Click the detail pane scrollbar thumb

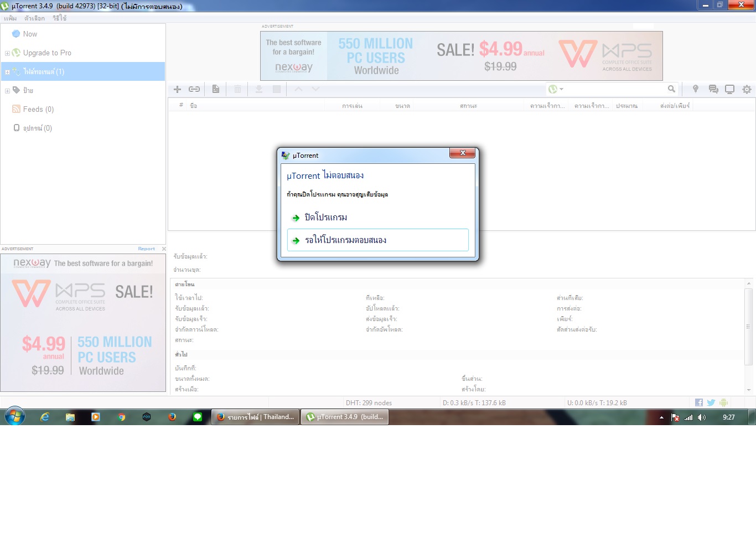[748, 327]
